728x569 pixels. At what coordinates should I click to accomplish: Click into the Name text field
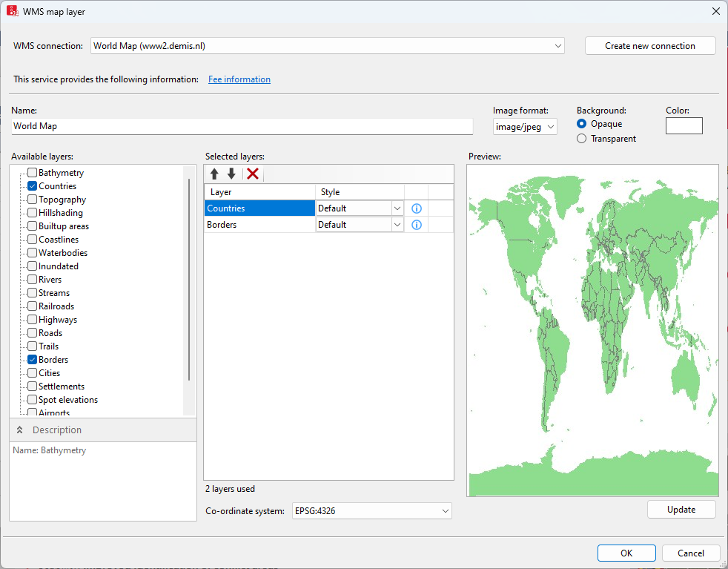click(x=242, y=126)
